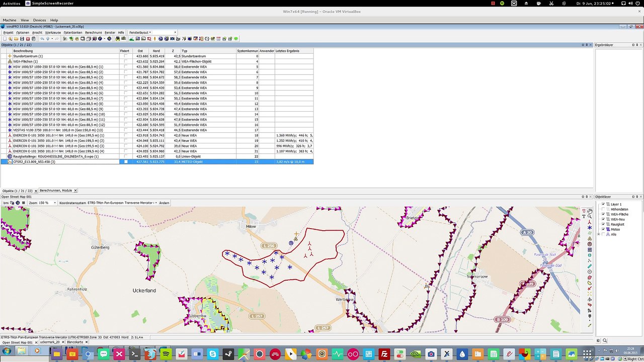This screenshot has height=362, width=644.
Task: Enable the Höhendaten layer checkbox
Action: pos(604,209)
